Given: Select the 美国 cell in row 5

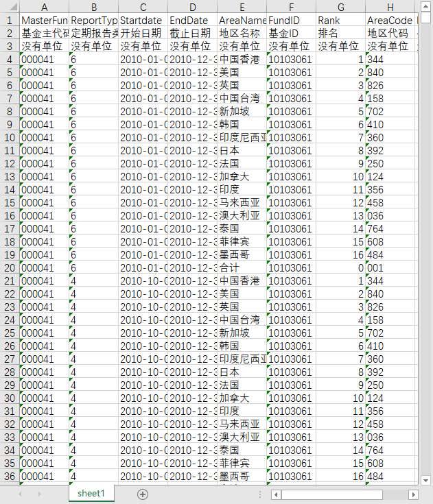Looking at the screenshot, I should point(242,72).
